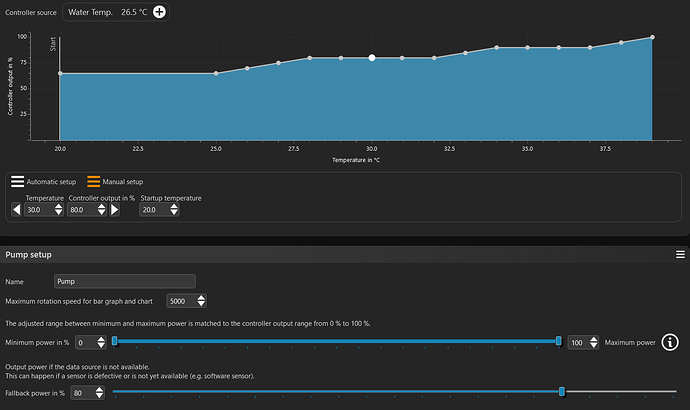The image size is (690, 410).
Task: Adjust the Controller output spinner arrows
Action: 103,210
